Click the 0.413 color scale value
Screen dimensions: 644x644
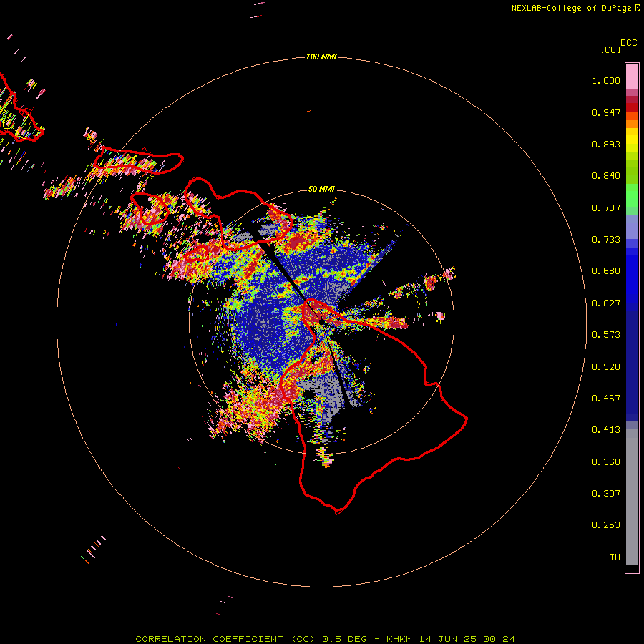(606, 430)
